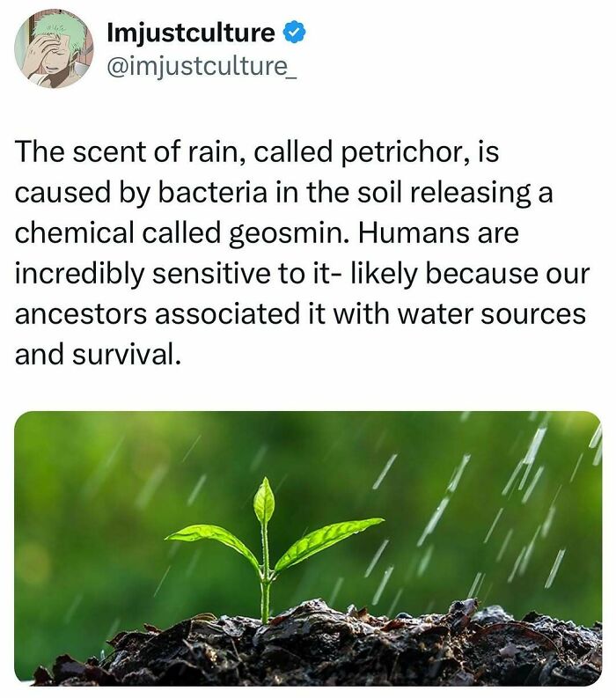Select the phrase "and survival."
This screenshot has width=616, height=698.
coord(99,355)
